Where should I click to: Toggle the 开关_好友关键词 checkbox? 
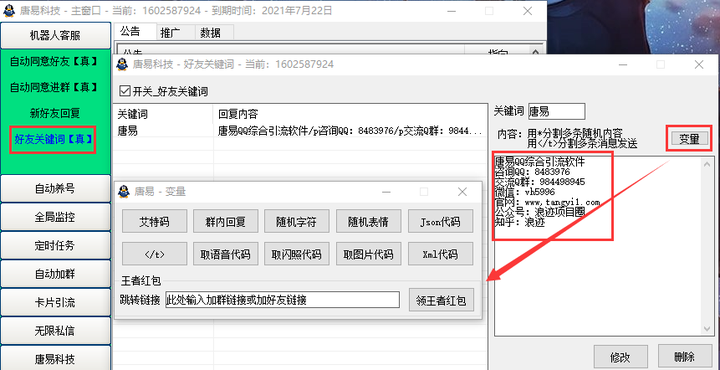[x=124, y=91]
